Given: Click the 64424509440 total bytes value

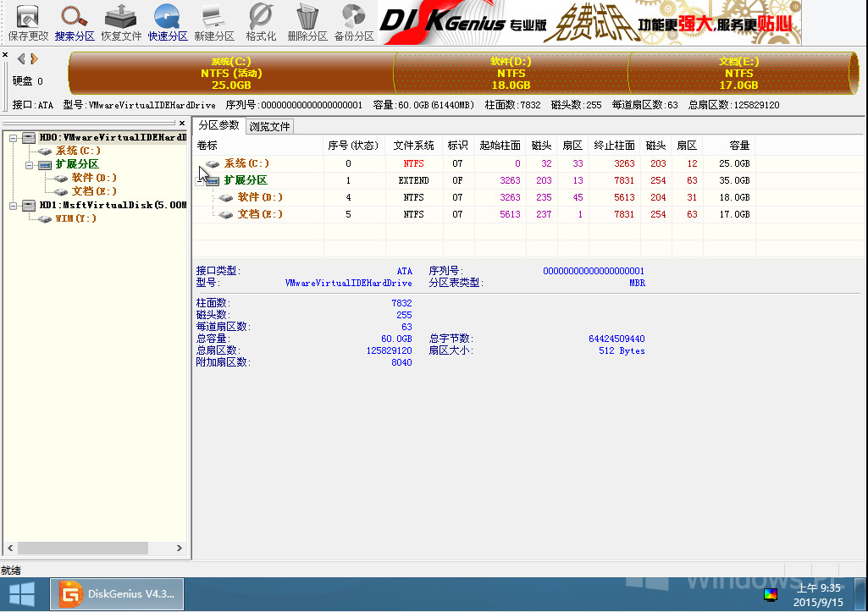Looking at the screenshot, I should pyautogui.click(x=616, y=339).
